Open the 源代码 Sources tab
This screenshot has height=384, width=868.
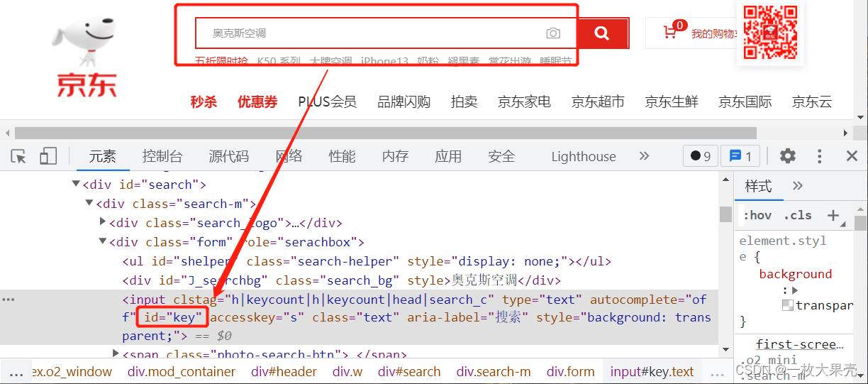tap(228, 156)
